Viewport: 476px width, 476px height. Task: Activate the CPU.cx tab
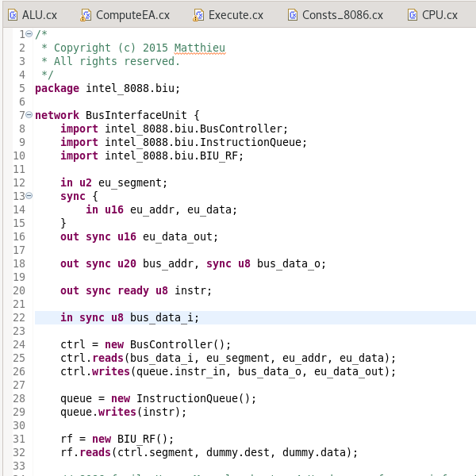pos(439,14)
